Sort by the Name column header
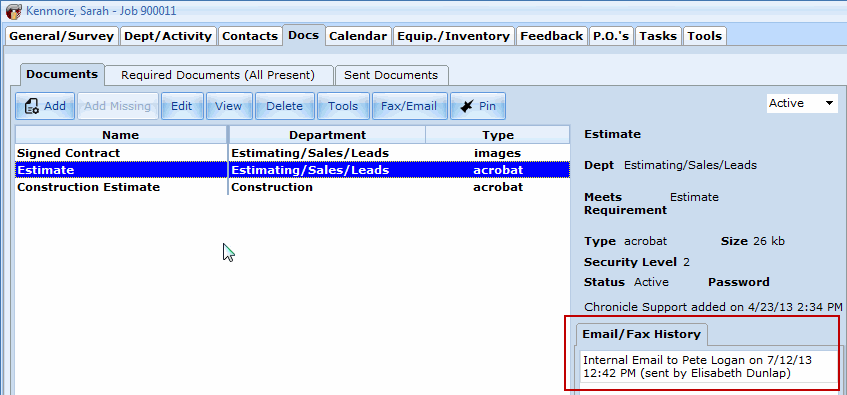 121,135
